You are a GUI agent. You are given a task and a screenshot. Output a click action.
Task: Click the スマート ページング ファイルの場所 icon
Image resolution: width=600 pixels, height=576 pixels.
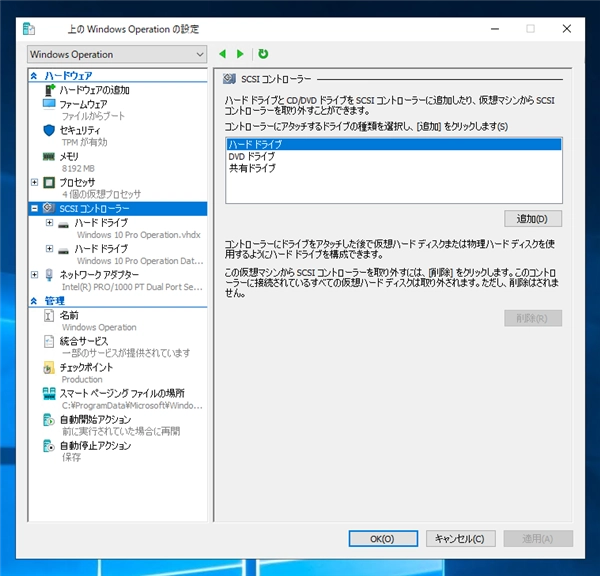click(x=49, y=393)
